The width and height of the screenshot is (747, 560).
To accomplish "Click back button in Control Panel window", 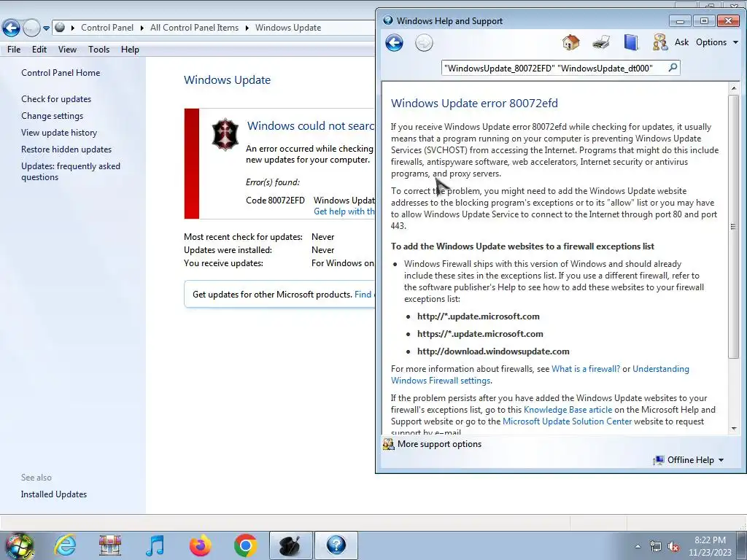I will (x=11, y=28).
